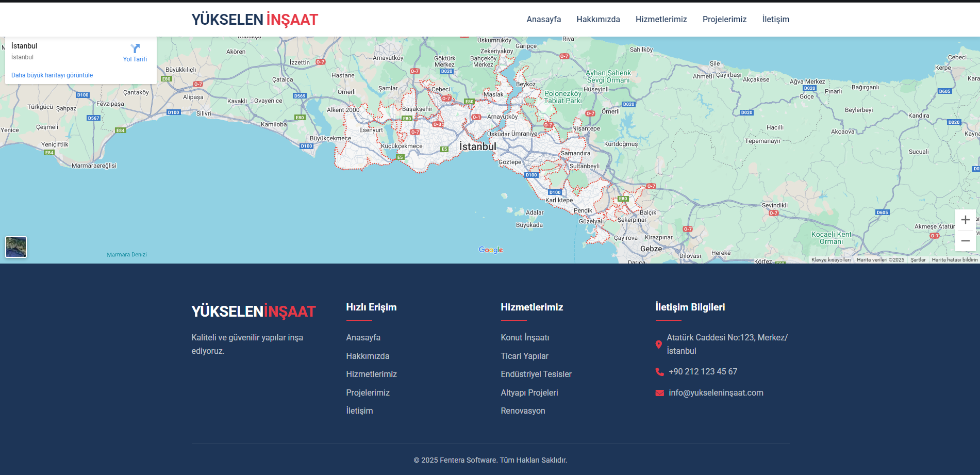Click Hakkımızda in footer Hızlı Erişim

point(368,356)
